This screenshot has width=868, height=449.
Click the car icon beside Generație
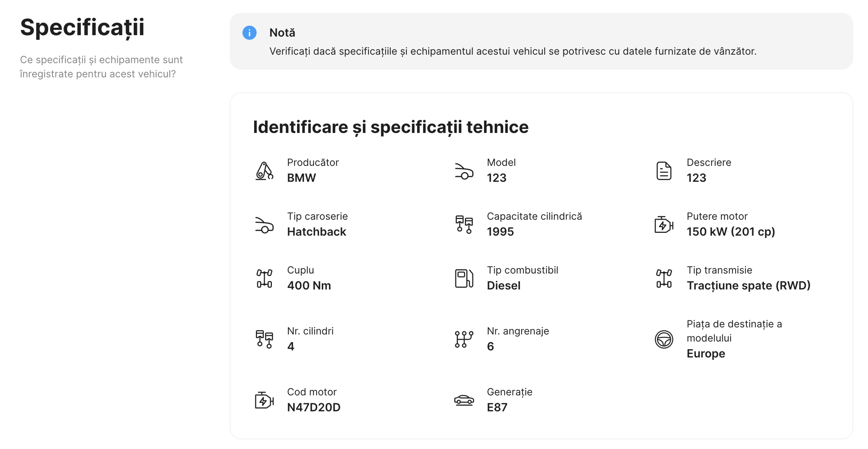464,400
